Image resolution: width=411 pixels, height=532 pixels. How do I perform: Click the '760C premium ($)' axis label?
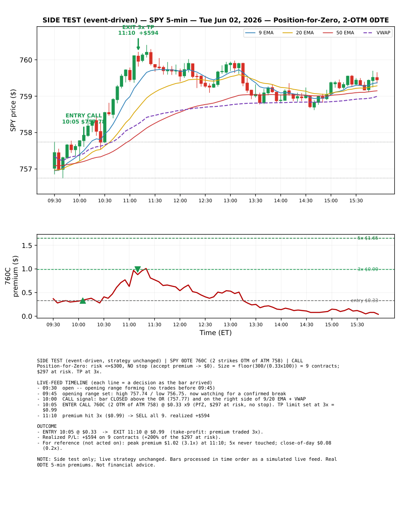[x=11, y=276]
